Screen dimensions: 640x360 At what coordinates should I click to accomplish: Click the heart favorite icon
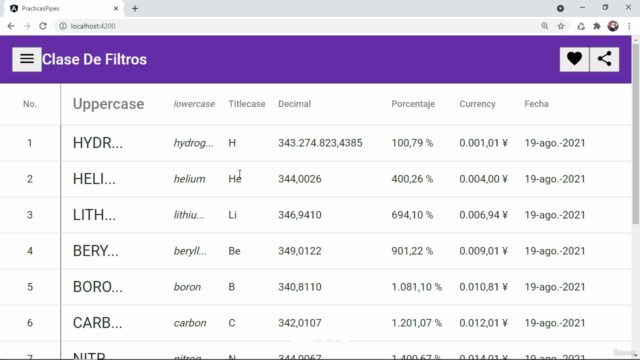[574, 60]
